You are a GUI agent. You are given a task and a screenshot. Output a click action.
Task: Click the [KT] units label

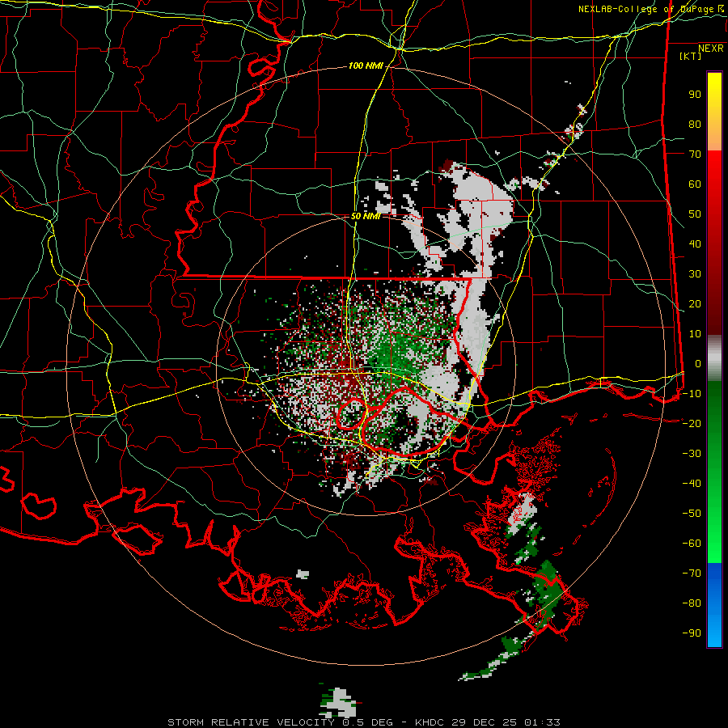(691, 56)
